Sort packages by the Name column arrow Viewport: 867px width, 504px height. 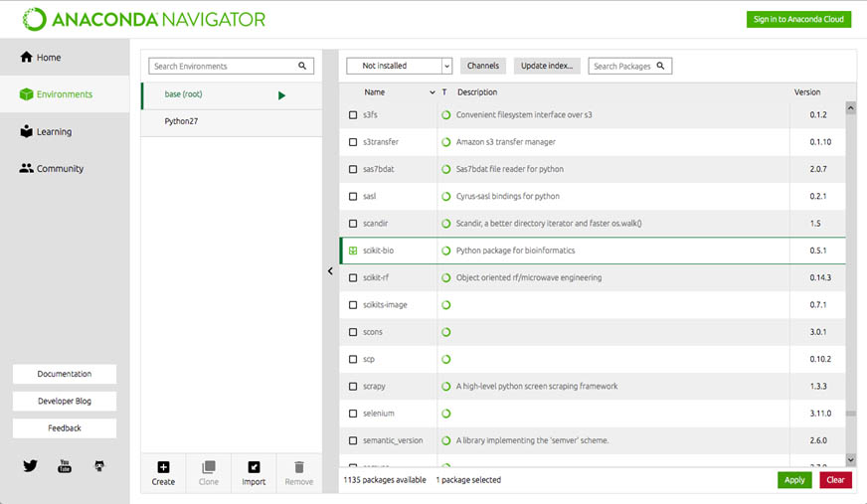pos(433,92)
